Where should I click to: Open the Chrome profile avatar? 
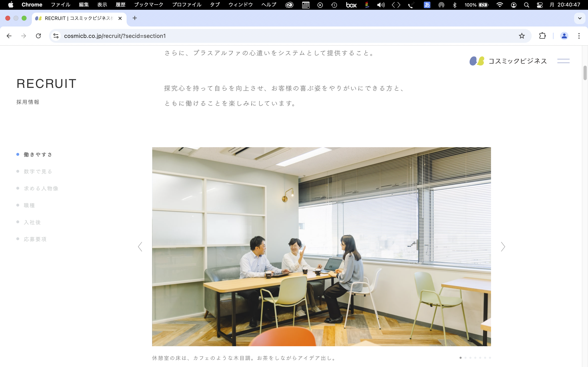564,36
